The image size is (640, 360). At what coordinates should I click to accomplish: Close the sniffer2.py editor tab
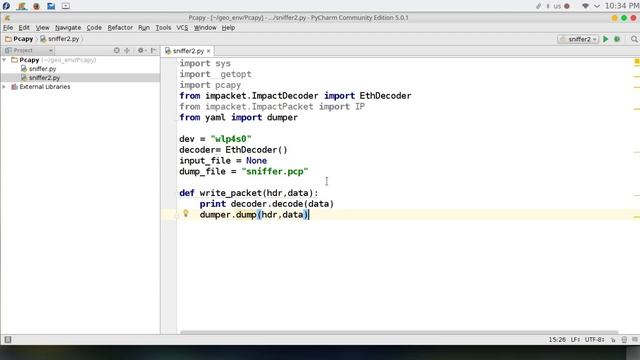(x=209, y=51)
